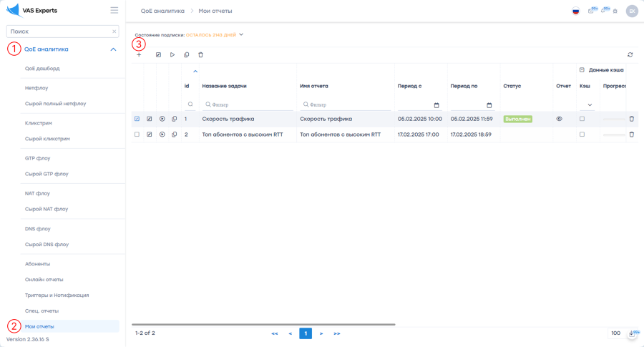
Task: Go to the last page button
Action: (x=337, y=333)
